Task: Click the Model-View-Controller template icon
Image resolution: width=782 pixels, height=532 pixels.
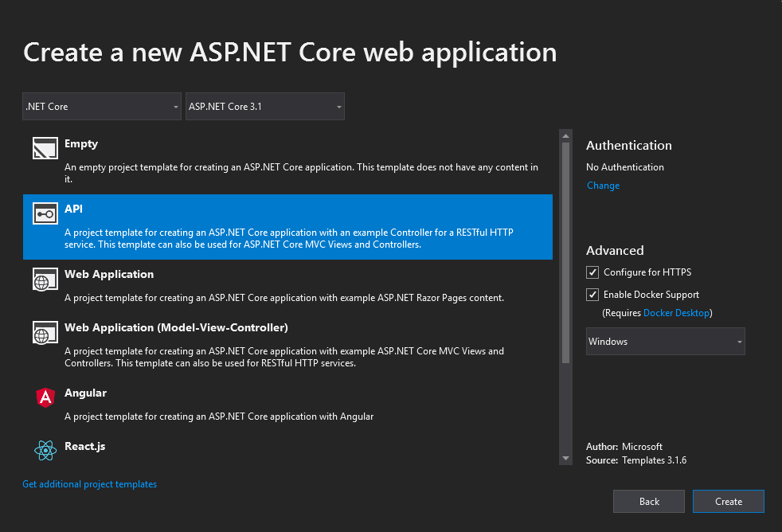Action: coord(45,332)
